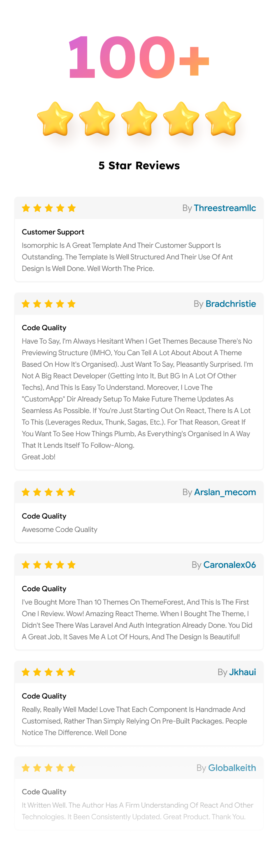278x868 pixels.
Task: Click Code Quality title in Jkhaui's review
Action: 44,696
